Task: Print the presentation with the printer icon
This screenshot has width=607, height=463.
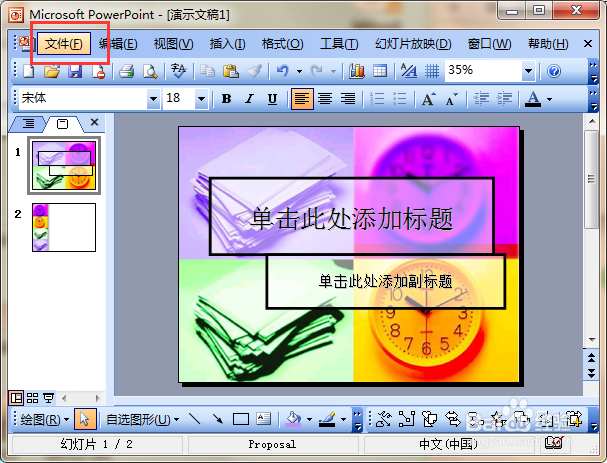Action: pos(127,71)
